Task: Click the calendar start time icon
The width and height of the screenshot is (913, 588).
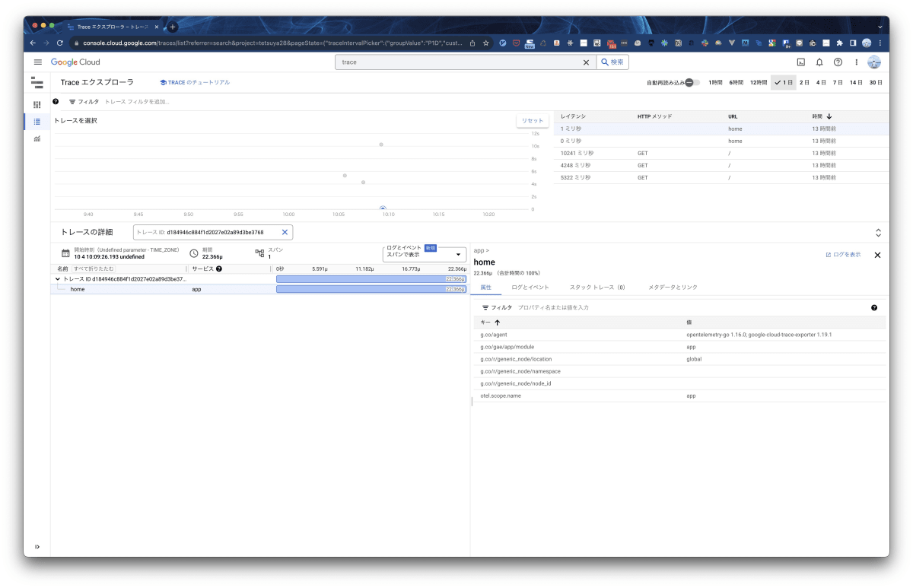Action: 65,253
